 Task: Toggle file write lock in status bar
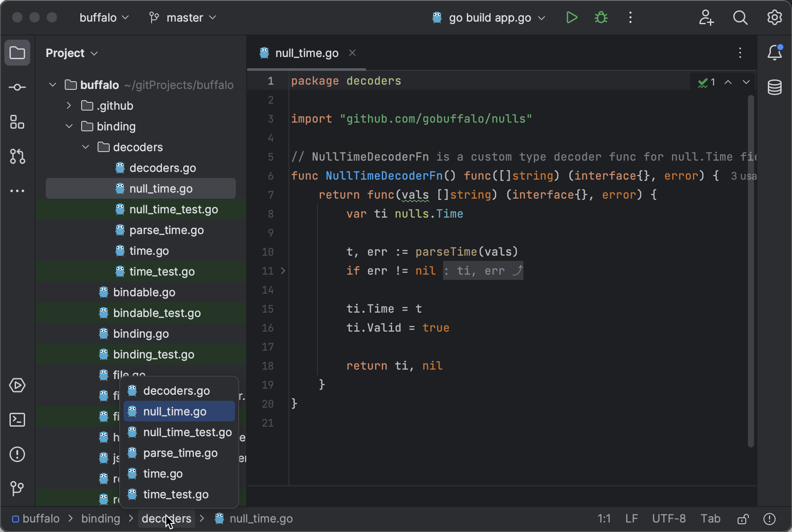tap(743, 519)
